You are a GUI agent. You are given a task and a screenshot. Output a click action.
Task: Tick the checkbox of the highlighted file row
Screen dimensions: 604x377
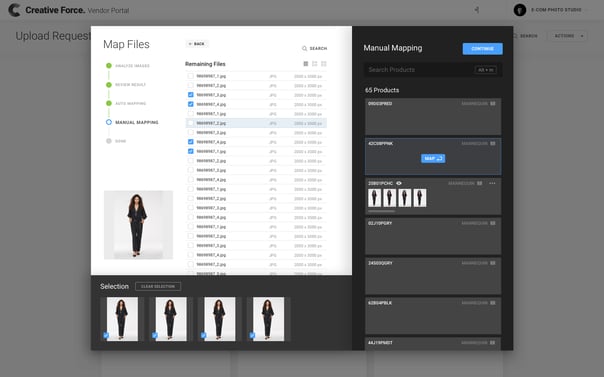[x=191, y=123]
